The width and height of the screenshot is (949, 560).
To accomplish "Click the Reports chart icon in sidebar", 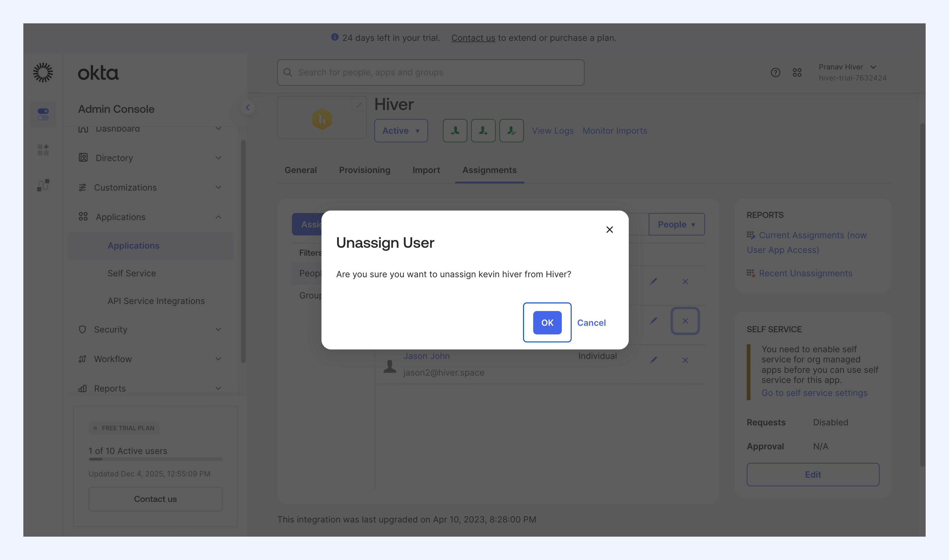I will tap(82, 388).
